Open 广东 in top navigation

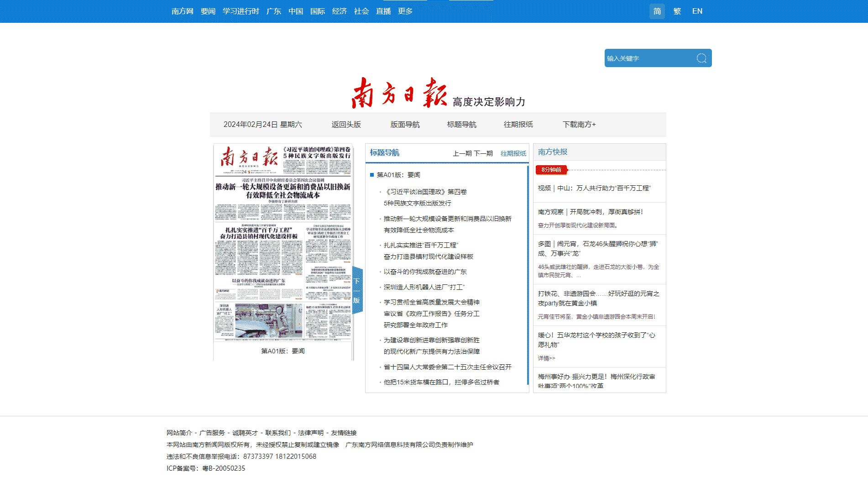pyautogui.click(x=274, y=11)
